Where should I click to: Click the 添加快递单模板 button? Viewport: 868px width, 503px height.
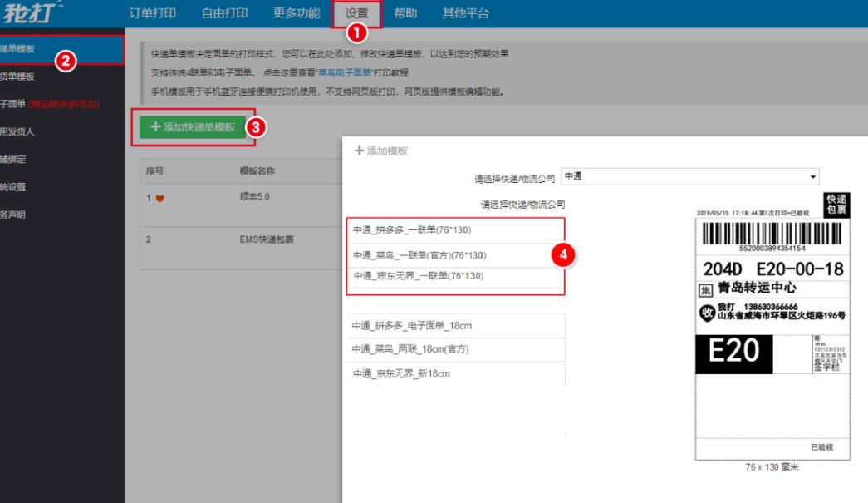(193, 127)
